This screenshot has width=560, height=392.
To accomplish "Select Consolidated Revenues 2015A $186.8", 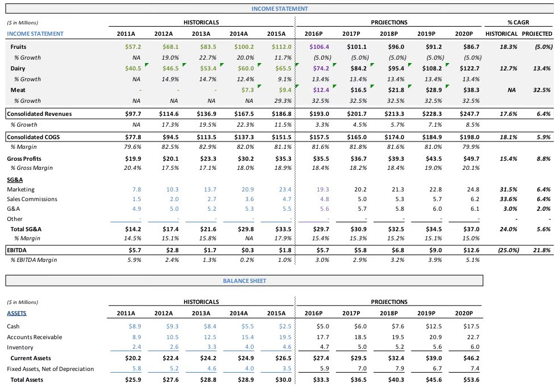I will pos(281,114).
